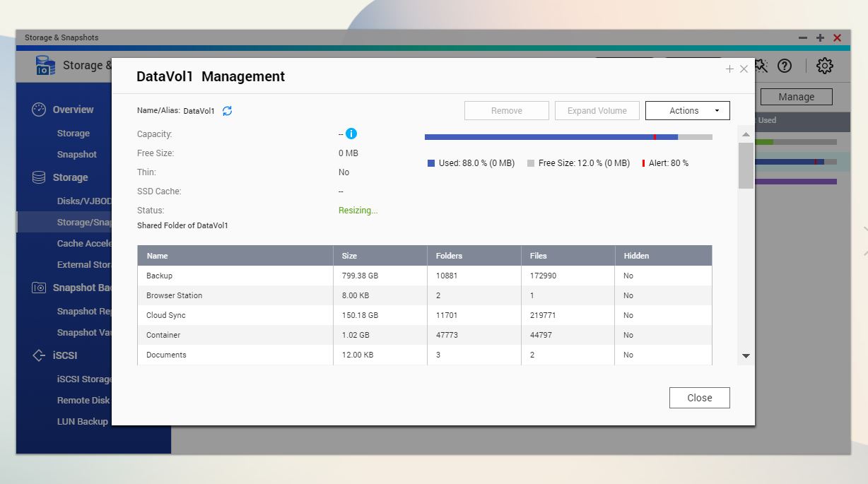
Task: Open LUN Backup in sidebar
Action: point(83,421)
